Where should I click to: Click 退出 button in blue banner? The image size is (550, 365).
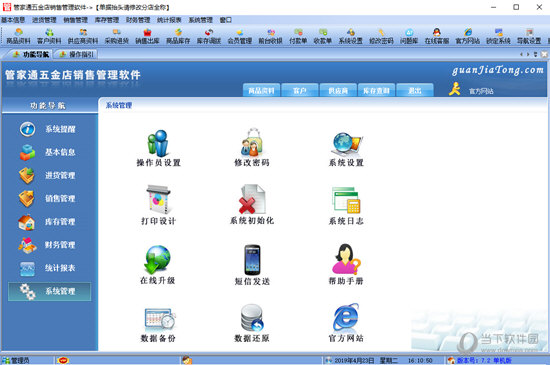415,90
